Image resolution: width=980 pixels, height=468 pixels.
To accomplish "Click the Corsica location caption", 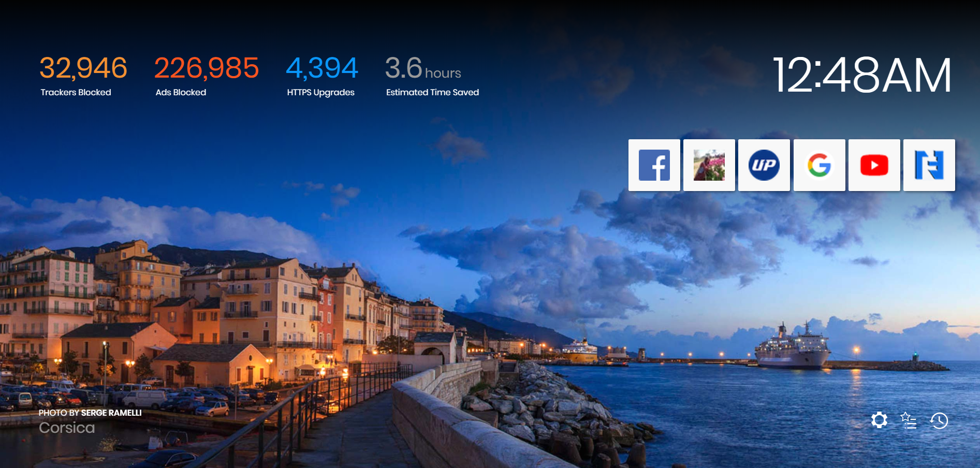I will click(x=67, y=428).
